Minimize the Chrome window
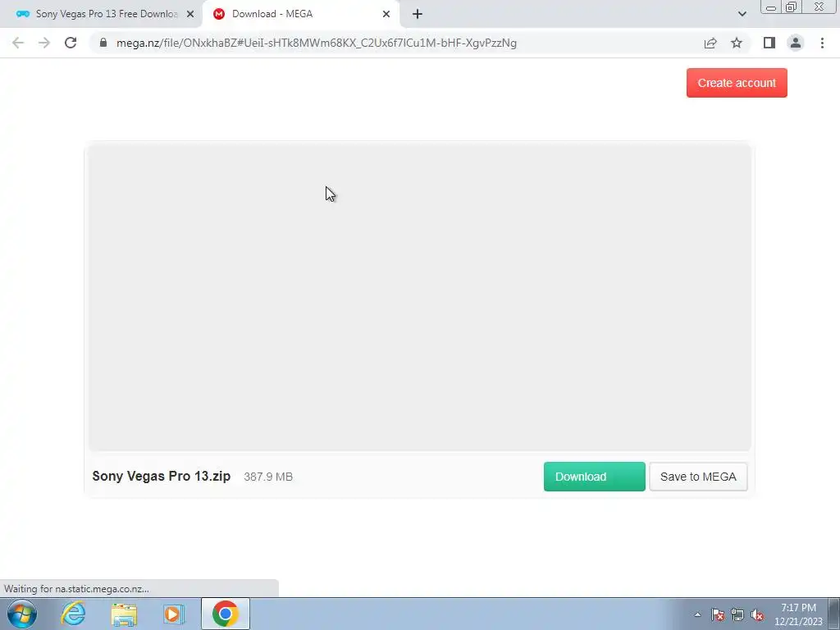 click(x=771, y=7)
